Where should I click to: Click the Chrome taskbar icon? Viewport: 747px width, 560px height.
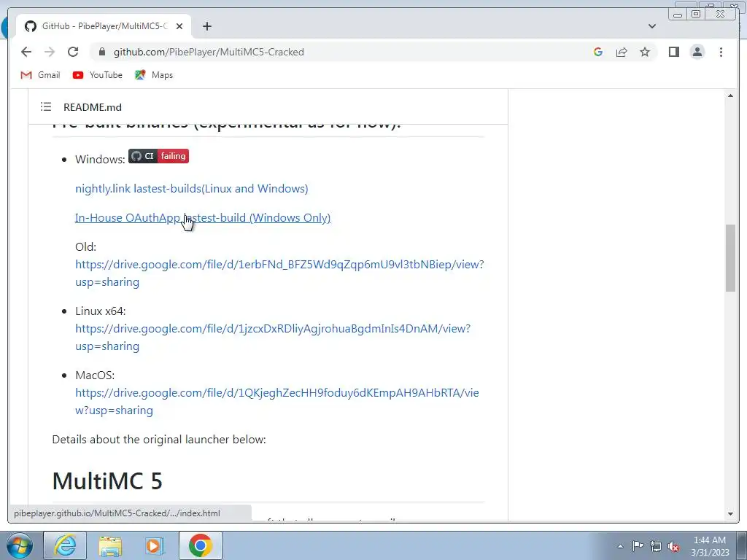pyautogui.click(x=200, y=545)
